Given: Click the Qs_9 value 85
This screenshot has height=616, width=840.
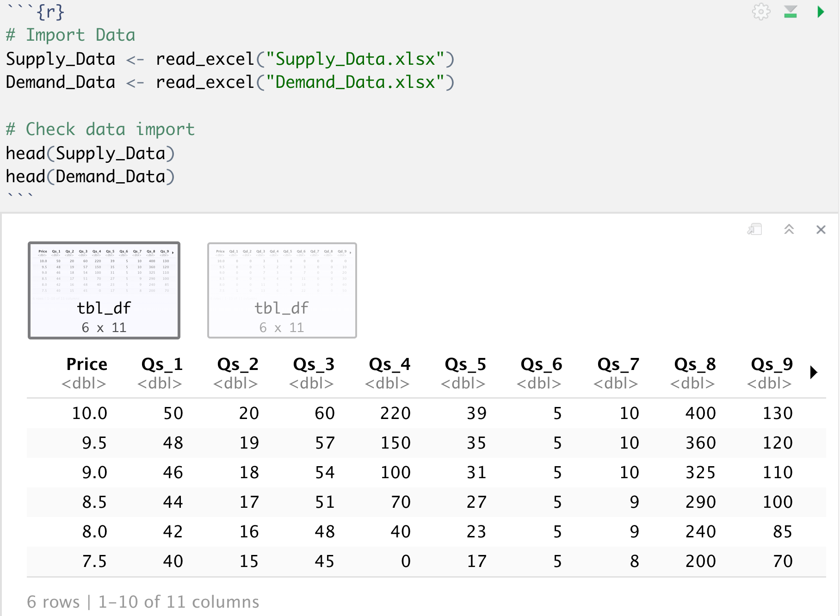Looking at the screenshot, I should [x=783, y=531].
